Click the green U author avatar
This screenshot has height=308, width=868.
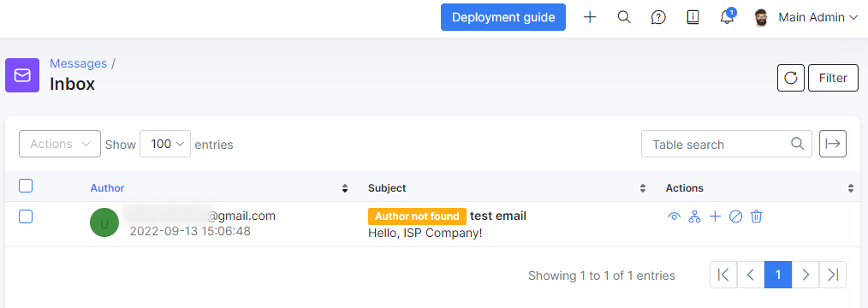tap(104, 222)
